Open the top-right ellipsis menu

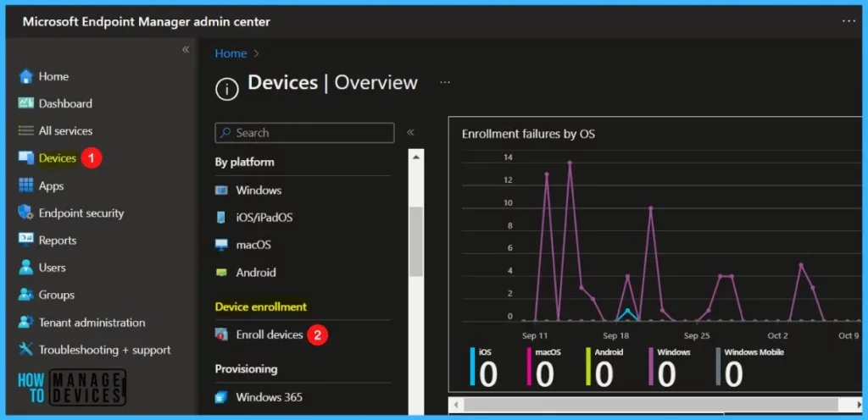click(x=849, y=21)
